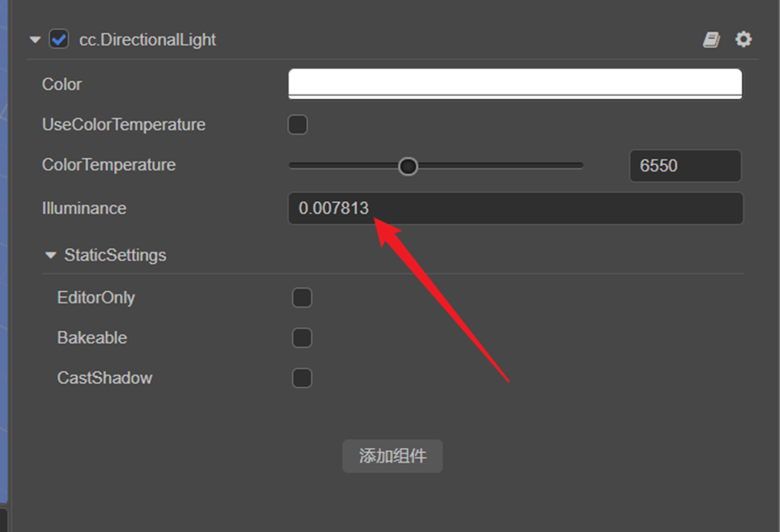Select the ColorTemperature value field showing 6550
The height and width of the screenshot is (532, 780).
685,165
